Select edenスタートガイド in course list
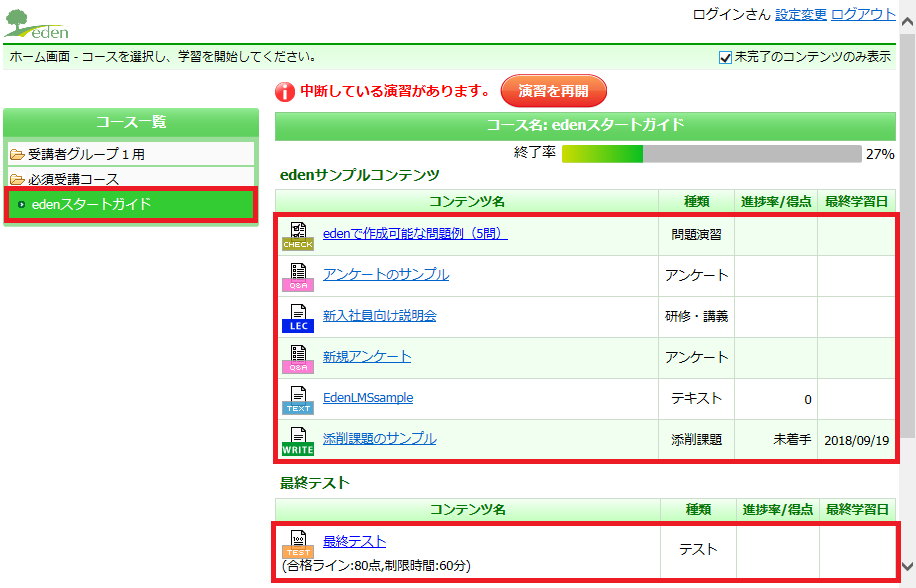The image size is (916, 588). pyautogui.click(x=131, y=204)
